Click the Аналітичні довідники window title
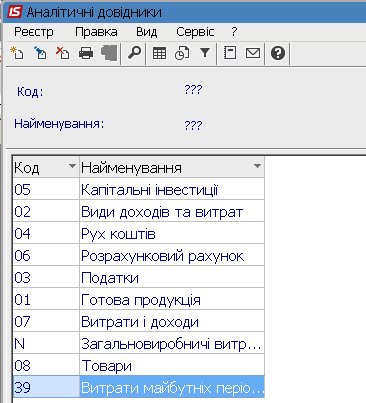Viewport: 366px width, 403px height. (94, 13)
